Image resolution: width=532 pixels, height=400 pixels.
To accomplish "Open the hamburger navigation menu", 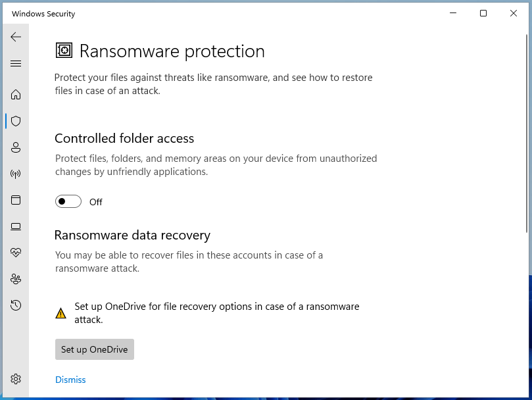I will tap(16, 64).
